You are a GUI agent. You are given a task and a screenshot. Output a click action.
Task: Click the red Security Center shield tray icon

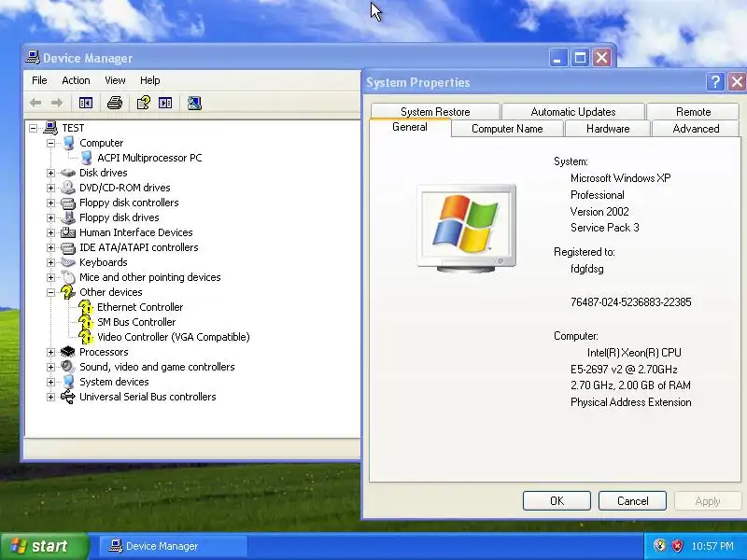click(x=677, y=546)
